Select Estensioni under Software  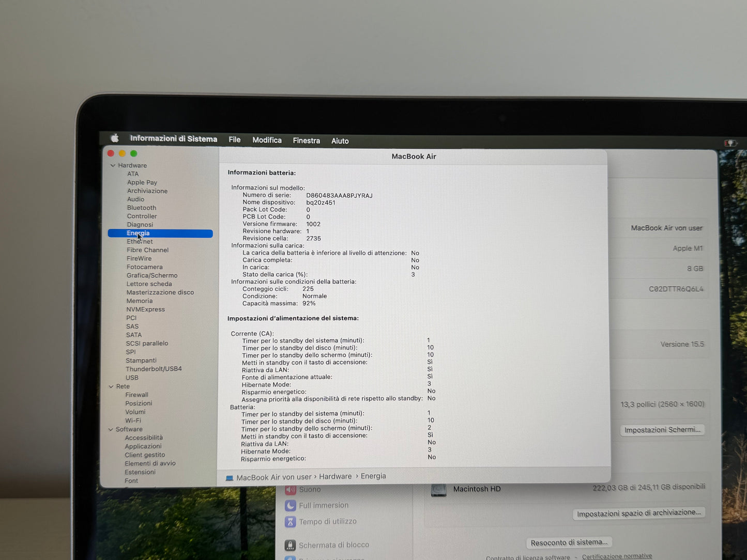tap(140, 472)
